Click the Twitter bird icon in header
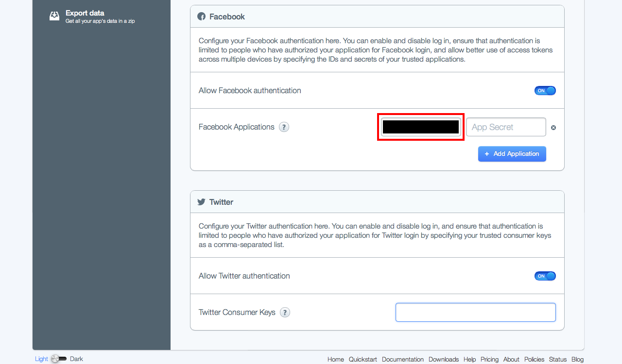 coord(202,202)
